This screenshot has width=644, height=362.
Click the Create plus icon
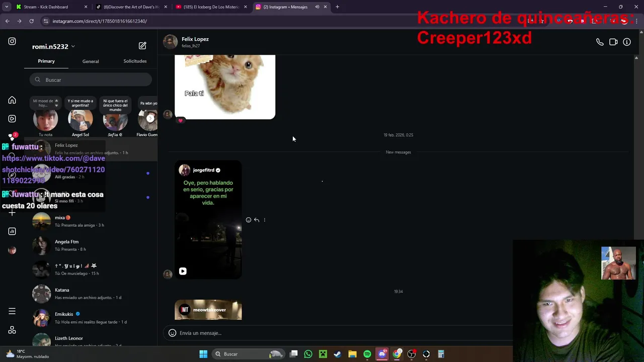point(12,213)
